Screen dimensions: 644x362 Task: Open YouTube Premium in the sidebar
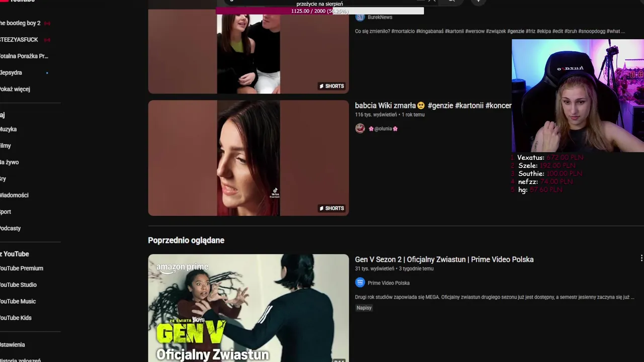(22, 268)
